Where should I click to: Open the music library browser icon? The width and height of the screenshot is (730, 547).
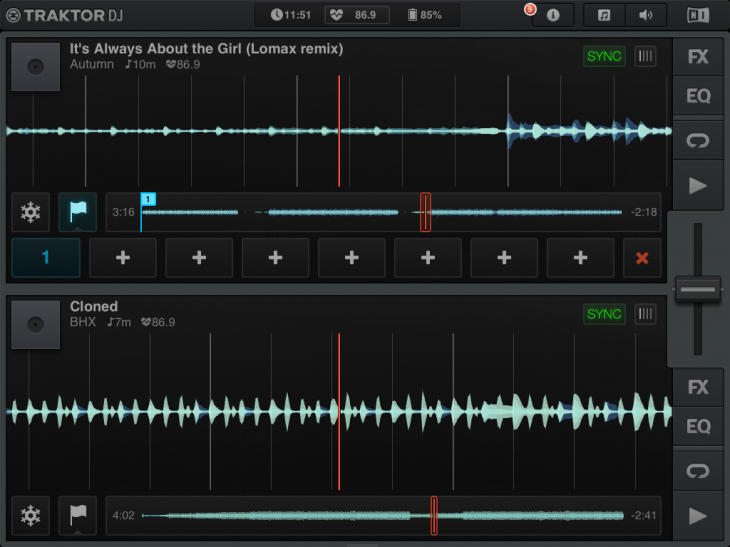pyautogui.click(x=604, y=15)
